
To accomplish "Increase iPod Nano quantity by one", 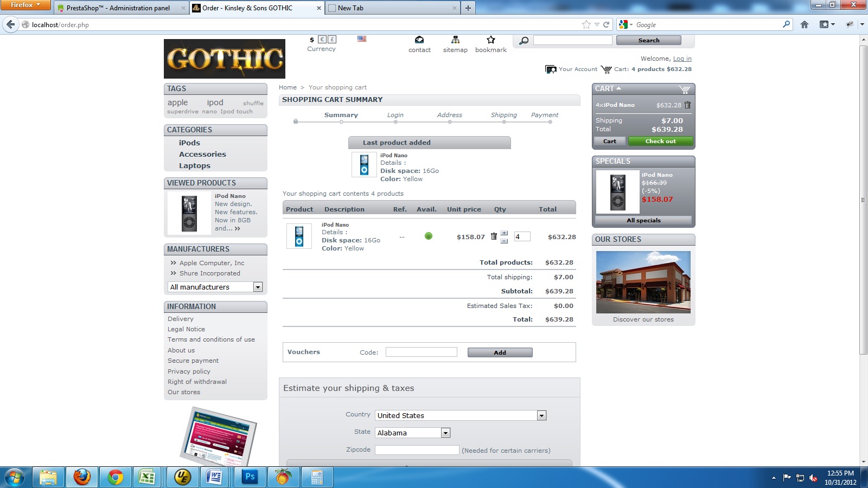I will (504, 233).
